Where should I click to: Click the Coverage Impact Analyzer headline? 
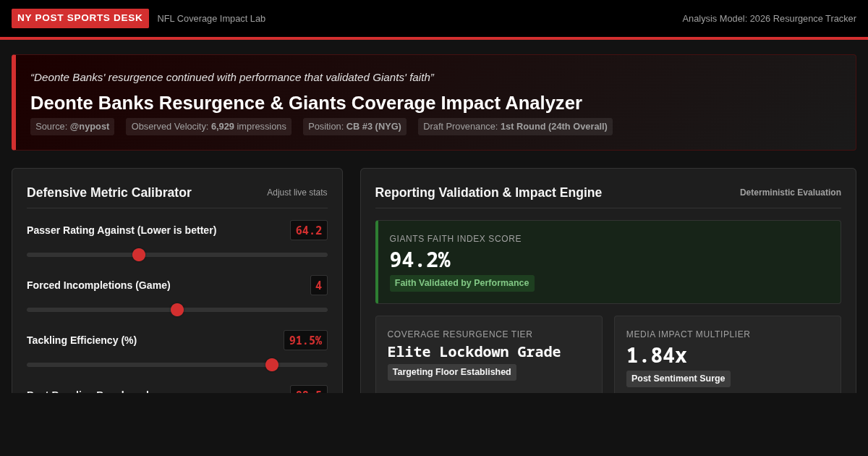pyautogui.click(x=306, y=103)
